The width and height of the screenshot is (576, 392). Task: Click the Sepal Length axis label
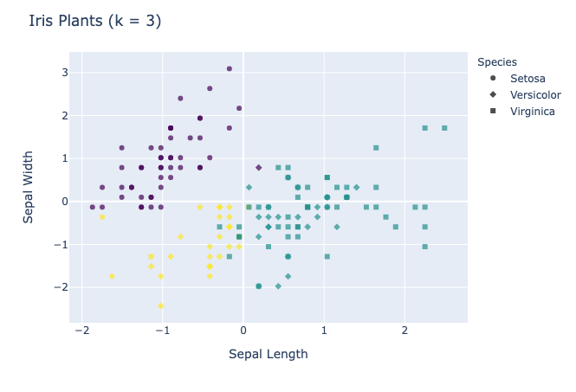[269, 354]
